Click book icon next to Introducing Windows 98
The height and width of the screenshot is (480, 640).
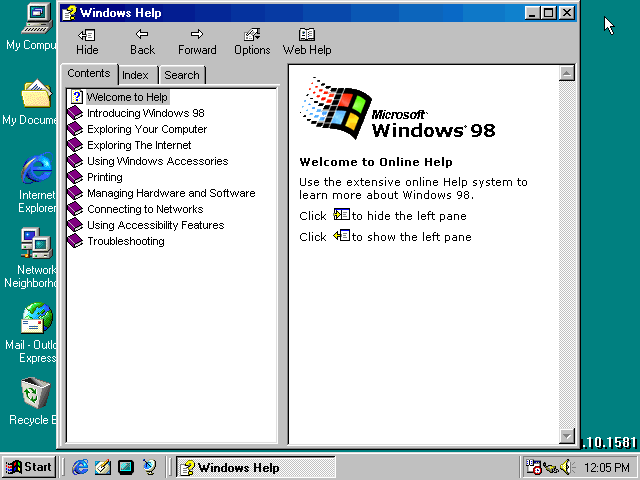tap(75, 113)
